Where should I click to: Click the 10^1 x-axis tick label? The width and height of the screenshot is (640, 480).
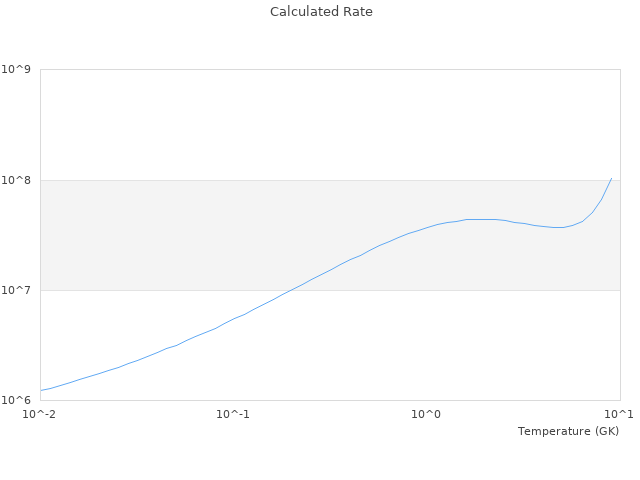pos(620,414)
